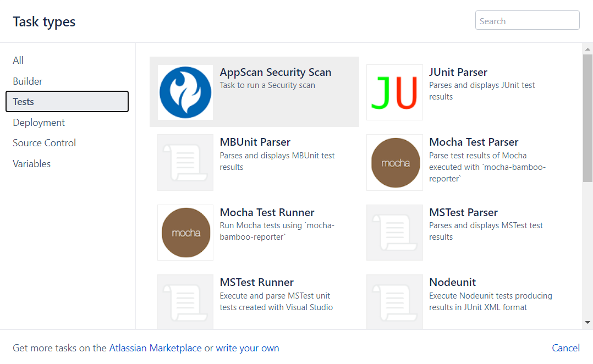Viewport: 593px width, 364px height.
Task: Open the Atlassian Marketplace link
Action: point(155,348)
